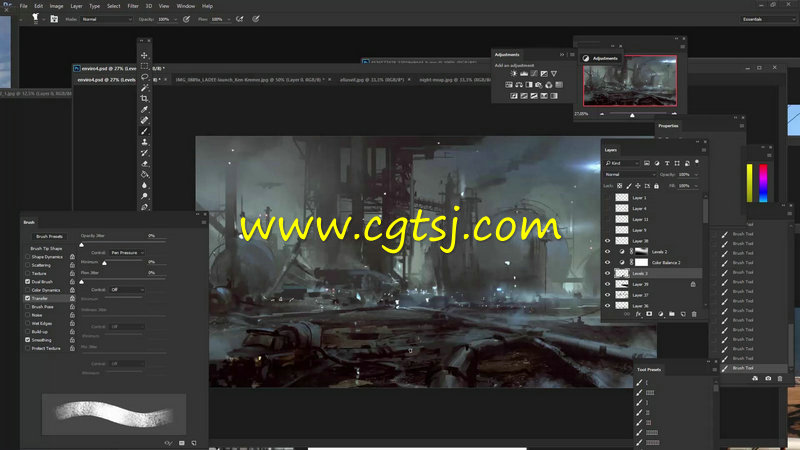Open the layer blend mode Normal dropdown
The height and width of the screenshot is (450, 800).
coord(630,174)
